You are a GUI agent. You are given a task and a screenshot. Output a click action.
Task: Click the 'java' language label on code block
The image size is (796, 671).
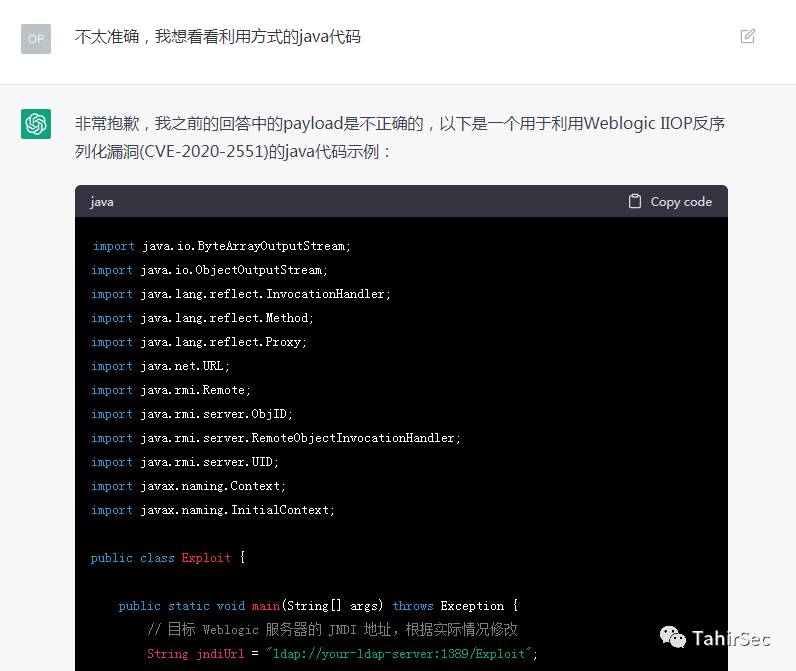point(102,202)
